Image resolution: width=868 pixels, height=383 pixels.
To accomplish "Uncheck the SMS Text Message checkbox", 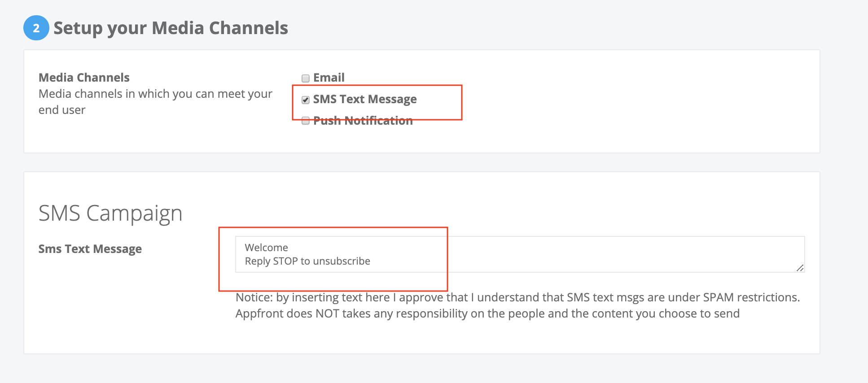I will (306, 100).
